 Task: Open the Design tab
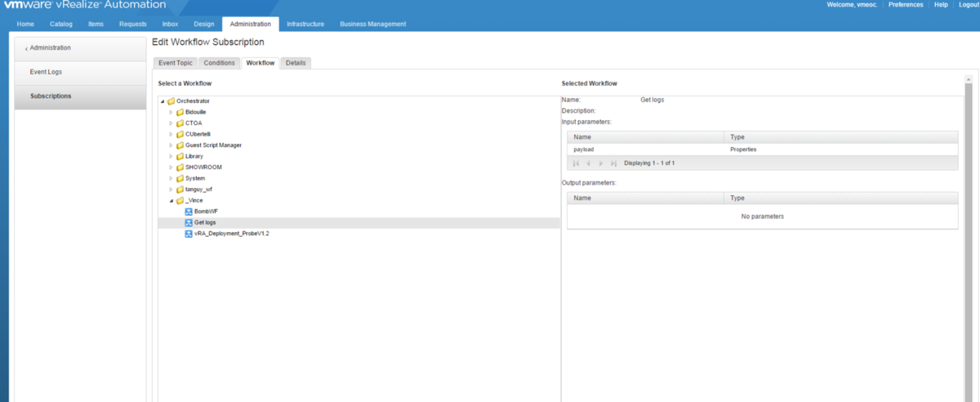pos(204,24)
